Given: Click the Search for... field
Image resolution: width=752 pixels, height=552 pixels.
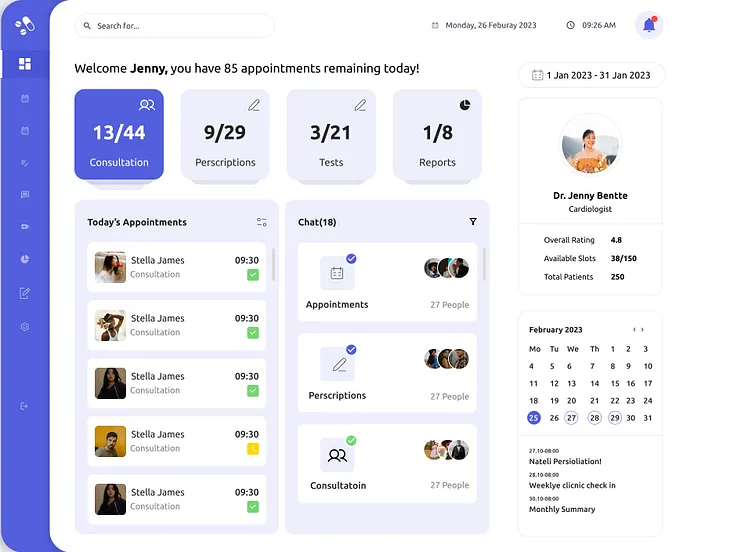Looking at the screenshot, I should 175,25.
